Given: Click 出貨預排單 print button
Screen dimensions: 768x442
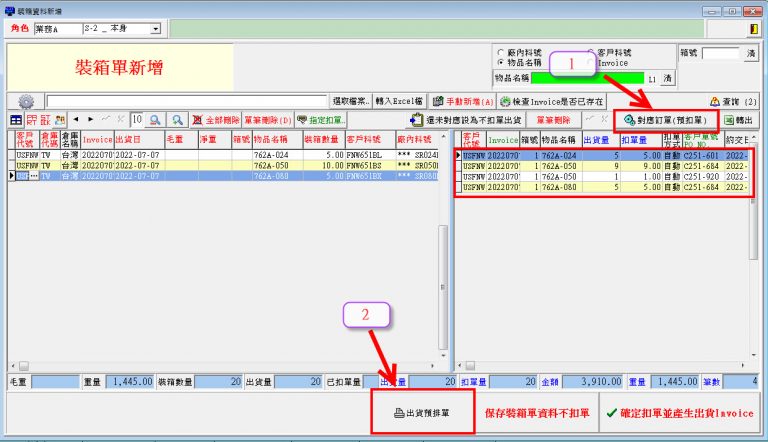Looking at the screenshot, I should [422, 413].
